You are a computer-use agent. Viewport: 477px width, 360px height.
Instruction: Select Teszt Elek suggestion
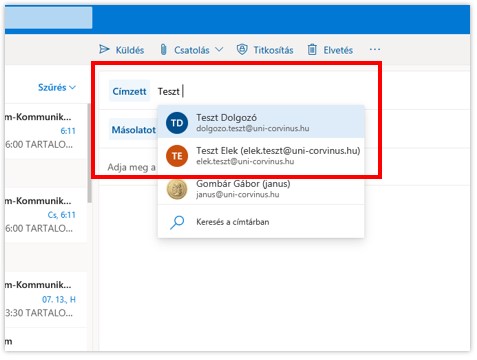(261, 156)
